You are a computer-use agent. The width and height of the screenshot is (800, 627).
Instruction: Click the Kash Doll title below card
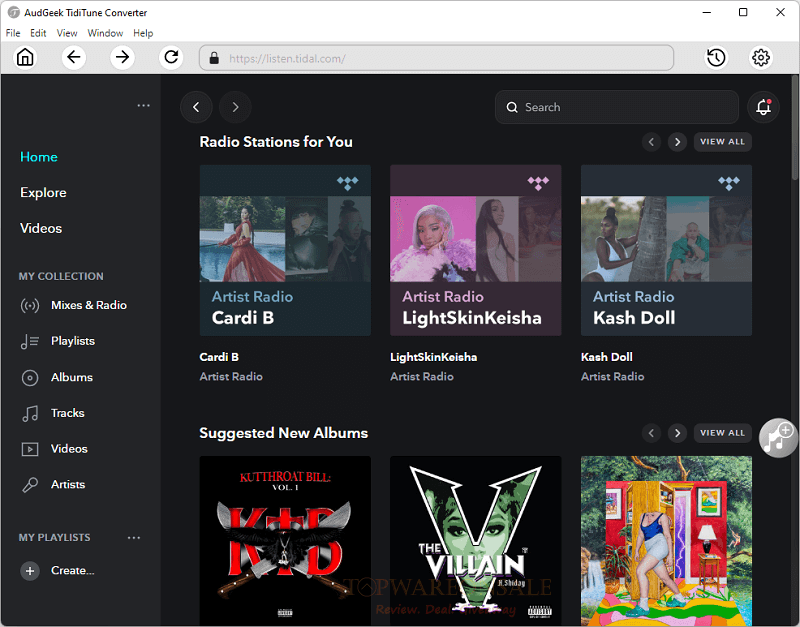coord(607,357)
